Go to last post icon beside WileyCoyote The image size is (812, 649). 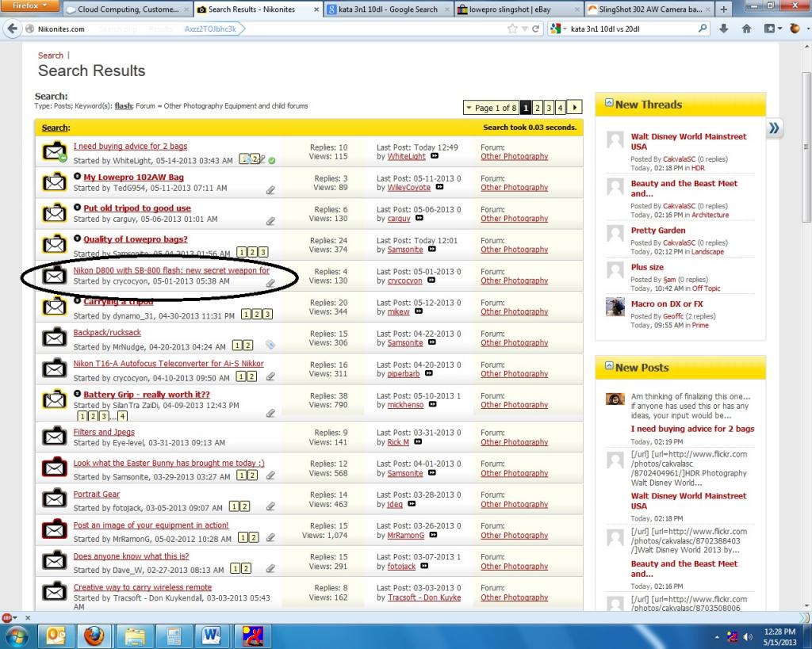tap(439, 188)
